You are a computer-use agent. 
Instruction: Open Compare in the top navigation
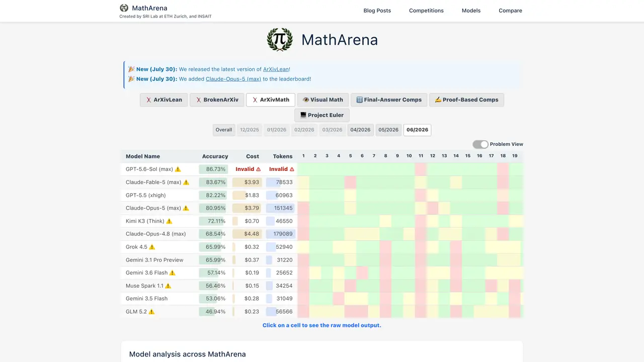(x=510, y=11)
